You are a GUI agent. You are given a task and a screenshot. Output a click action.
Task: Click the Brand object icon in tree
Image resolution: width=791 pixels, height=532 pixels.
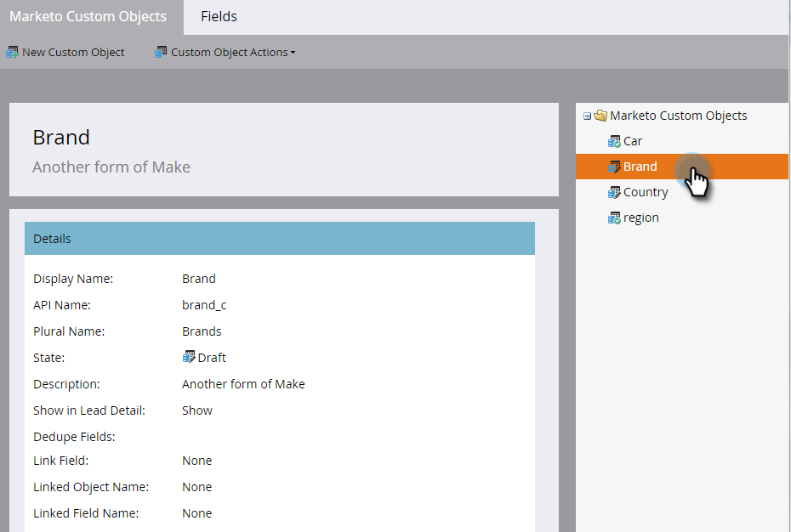[614, 167]
